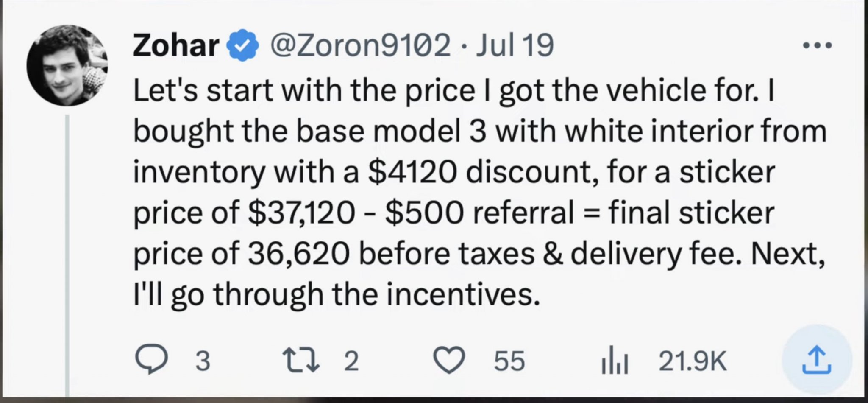Open the three-dot more options menu
Screen dimensions: 868x403
[x=818, y=45]
